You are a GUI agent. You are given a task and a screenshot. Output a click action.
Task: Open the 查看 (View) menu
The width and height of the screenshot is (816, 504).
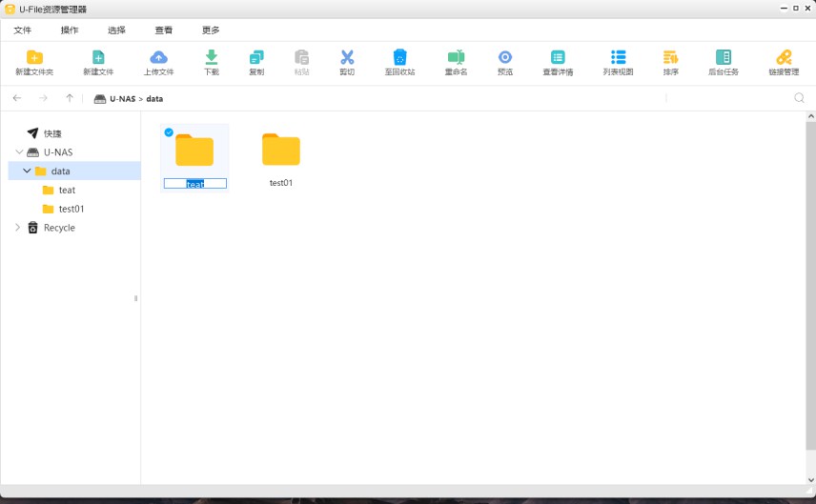pyautogui.click(x=164, y=30)
